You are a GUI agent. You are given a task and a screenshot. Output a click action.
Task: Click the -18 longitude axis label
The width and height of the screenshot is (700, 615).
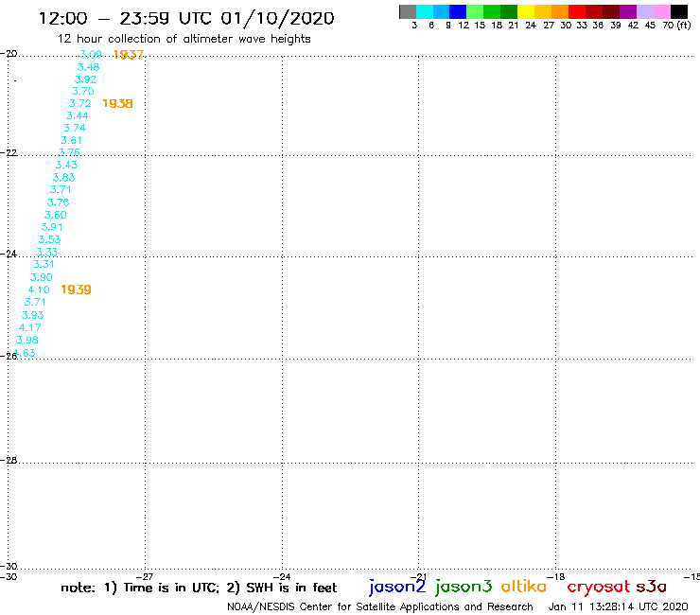pyautogui.click(x=556, y=576)
